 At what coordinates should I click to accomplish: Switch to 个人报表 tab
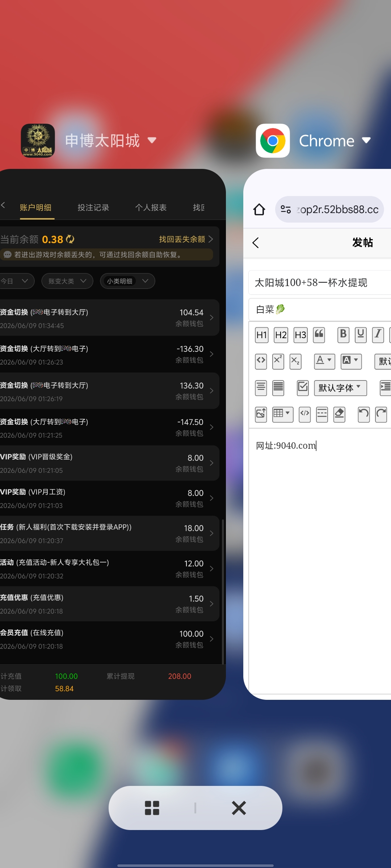(151, 208)
